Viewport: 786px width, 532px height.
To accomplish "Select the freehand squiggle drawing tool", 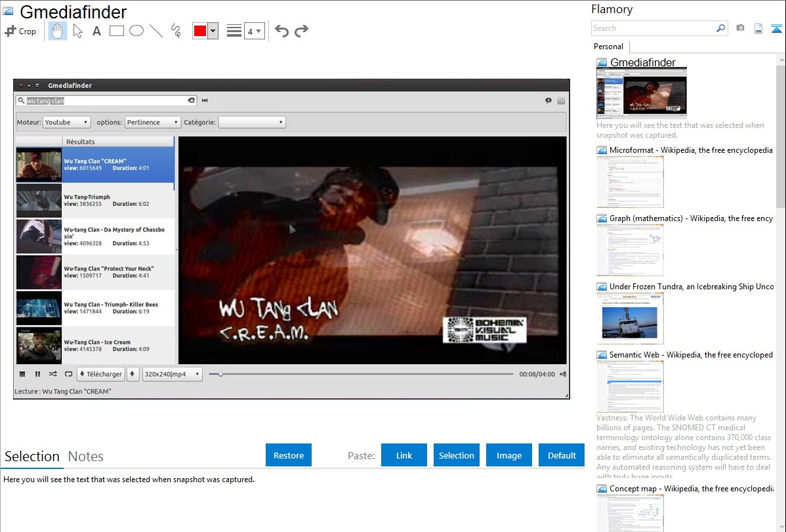I will point(176,31).
